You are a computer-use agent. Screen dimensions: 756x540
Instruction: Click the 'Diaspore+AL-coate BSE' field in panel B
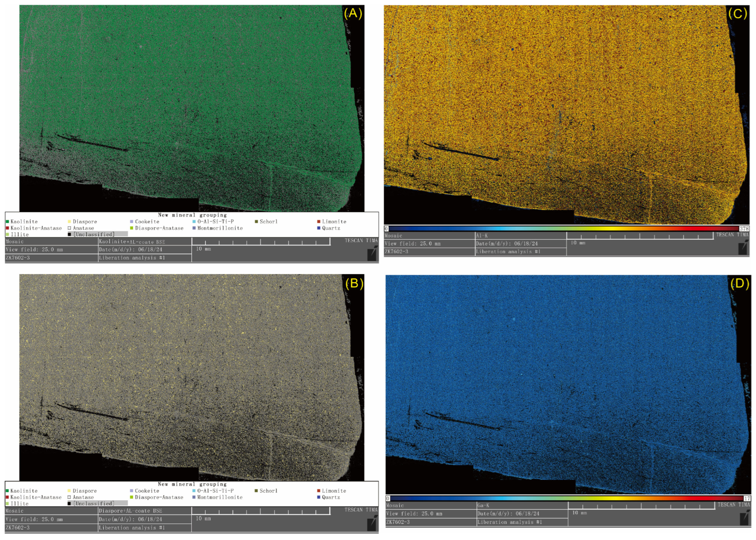click(x=131, y=511)
